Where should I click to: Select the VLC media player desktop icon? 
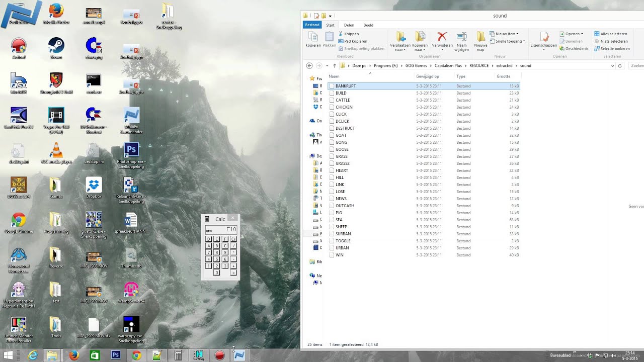pyautogui.click(x=56, y=153)
